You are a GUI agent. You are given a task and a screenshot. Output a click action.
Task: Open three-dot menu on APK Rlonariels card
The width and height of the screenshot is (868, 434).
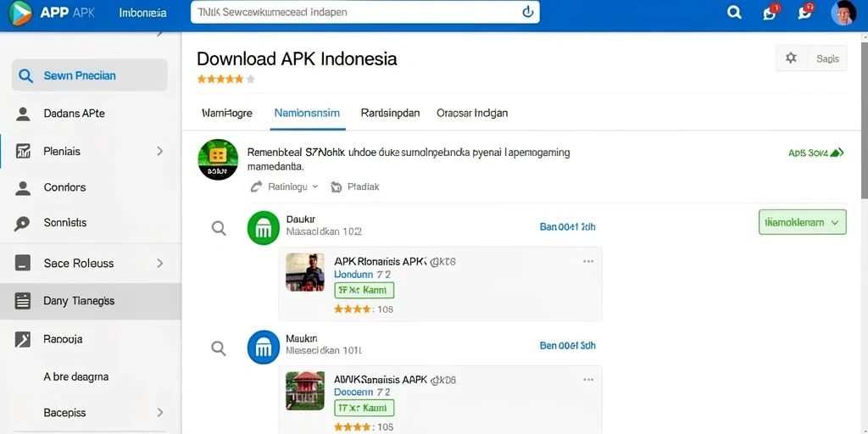point(588,261)
